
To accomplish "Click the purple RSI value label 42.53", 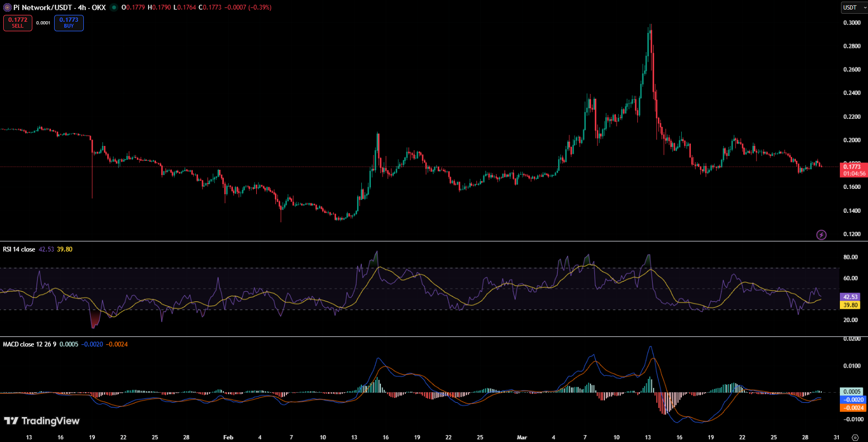I will pos(850,297).
